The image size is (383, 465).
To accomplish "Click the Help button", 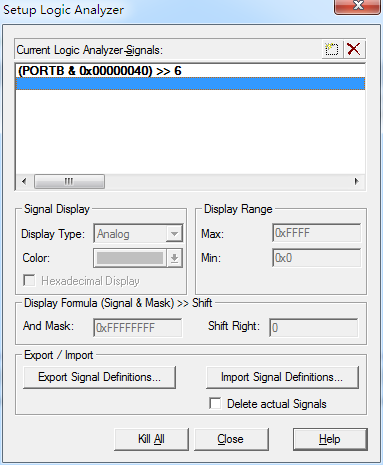I will tap(330, 439).
